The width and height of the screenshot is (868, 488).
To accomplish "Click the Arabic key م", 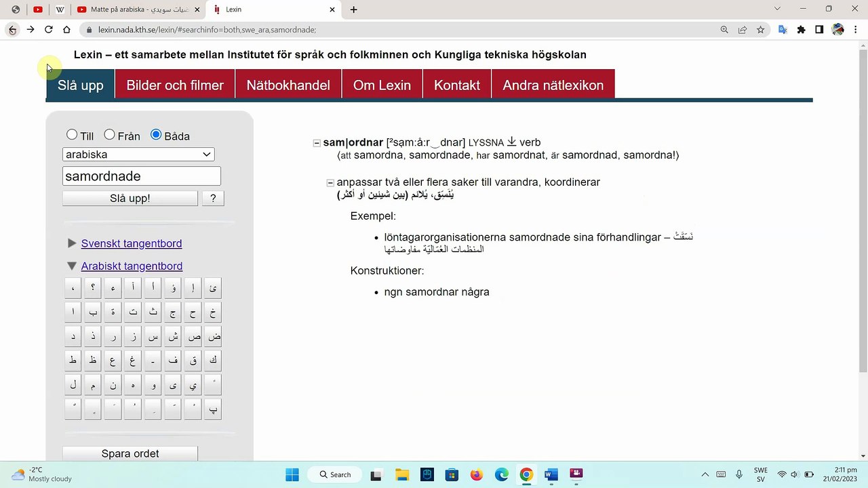I will click(93, 385).
